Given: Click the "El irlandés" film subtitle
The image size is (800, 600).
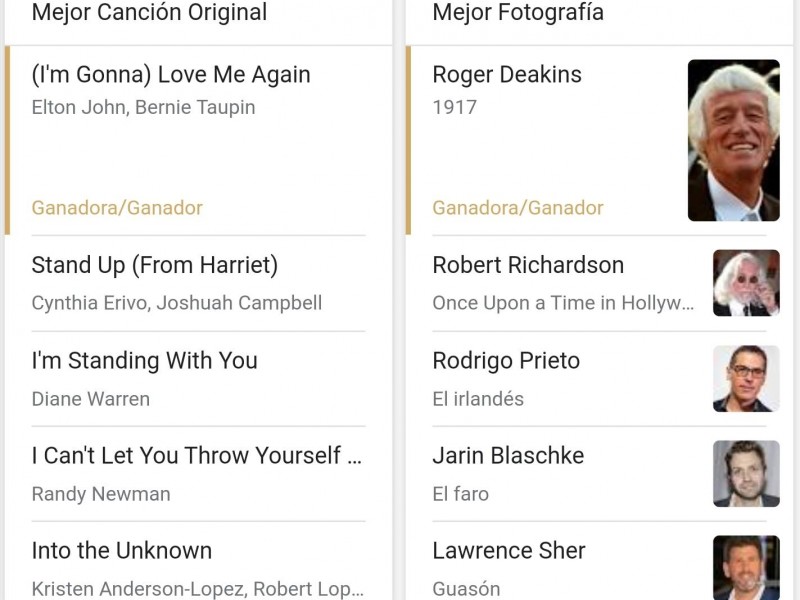Looking at the screenshot, I should tap(478, 398).
